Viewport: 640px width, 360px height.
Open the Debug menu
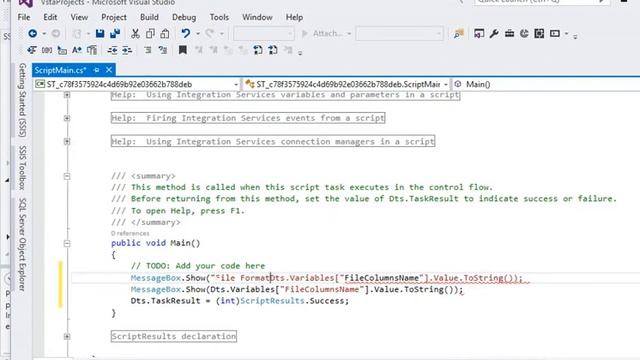click(x=184, y=17)
